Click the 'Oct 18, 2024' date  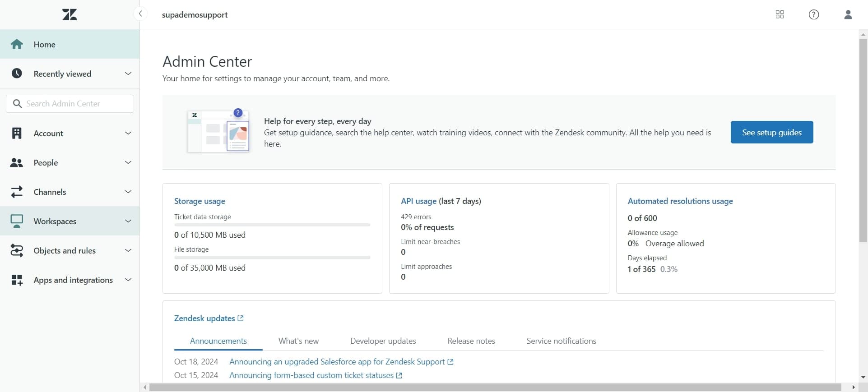[196, 362]
